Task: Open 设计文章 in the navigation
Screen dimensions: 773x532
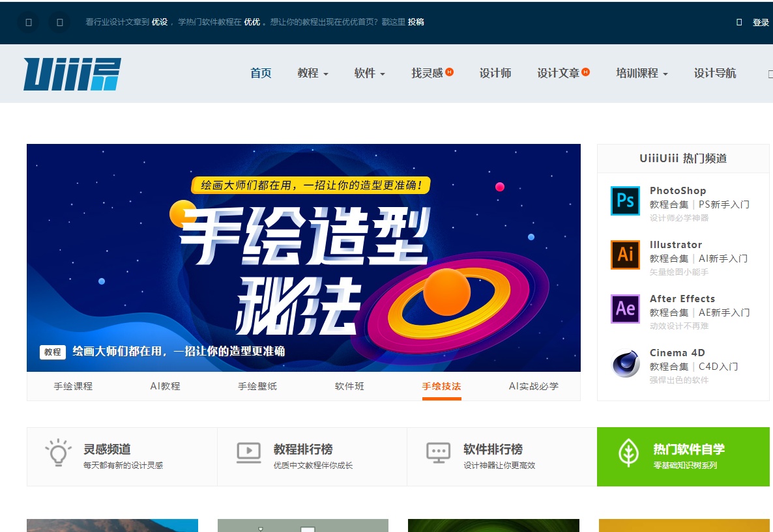Action: [558, 73]
